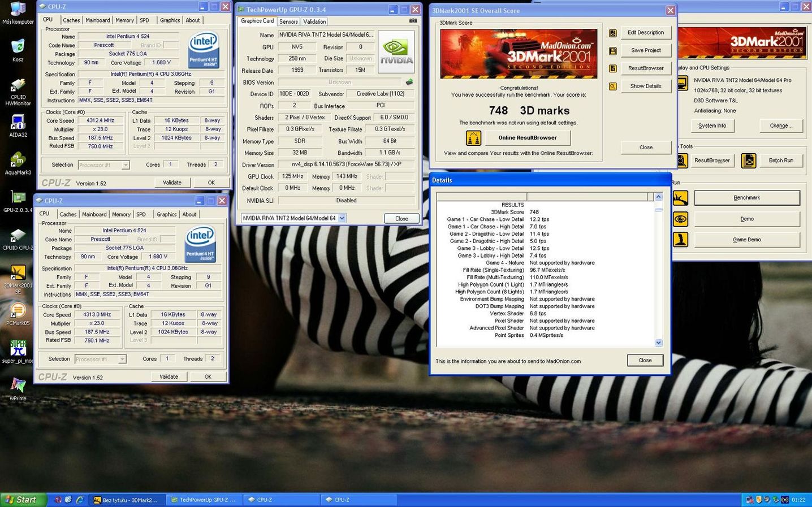Switch to Caches tab in upper CPU-Z
This screenshot has height=507, width=812.
(71, 20)
